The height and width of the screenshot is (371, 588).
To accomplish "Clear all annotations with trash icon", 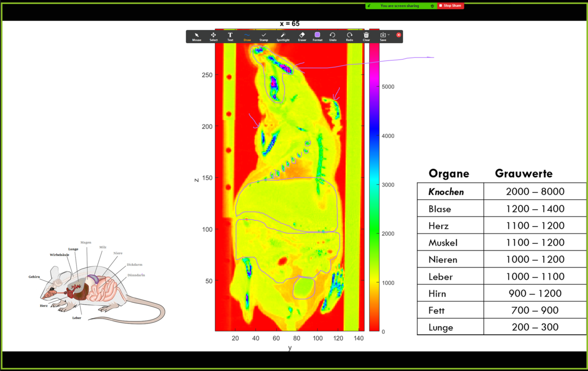I will click(366, 36).
